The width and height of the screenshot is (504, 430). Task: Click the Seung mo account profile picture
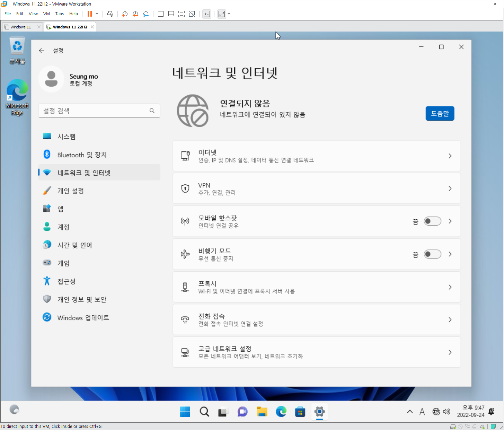coord(51,79)
